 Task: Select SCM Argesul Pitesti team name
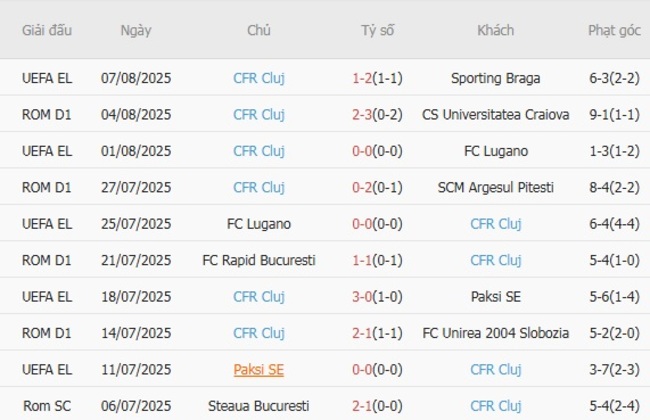pos(496,187)
